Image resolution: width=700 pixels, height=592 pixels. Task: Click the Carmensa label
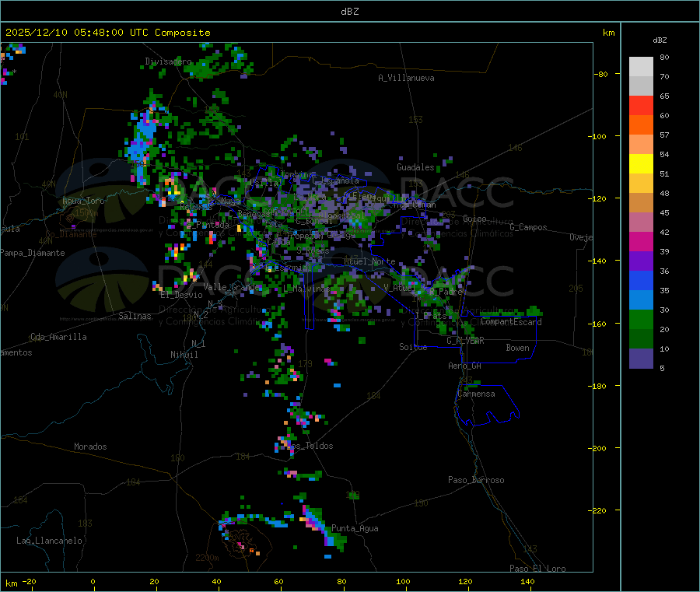pyautogui.click(x=476, y=394)
